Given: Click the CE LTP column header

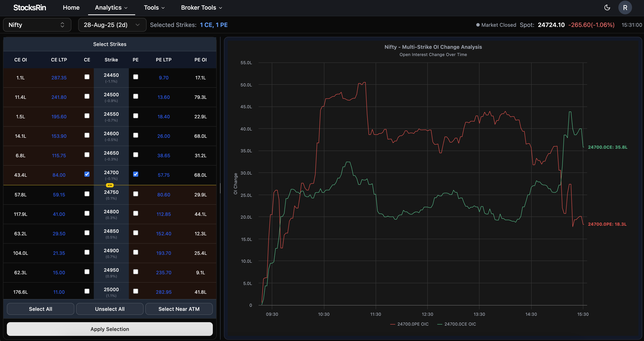Looking at the screenshot, I should 59,60.
